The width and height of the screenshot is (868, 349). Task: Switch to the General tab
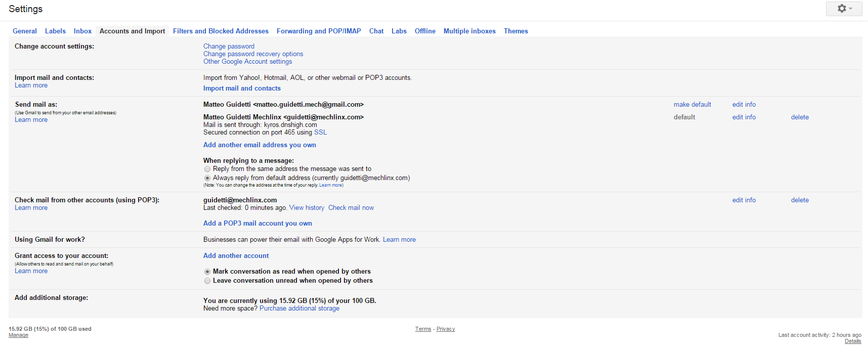pos(25,31)
